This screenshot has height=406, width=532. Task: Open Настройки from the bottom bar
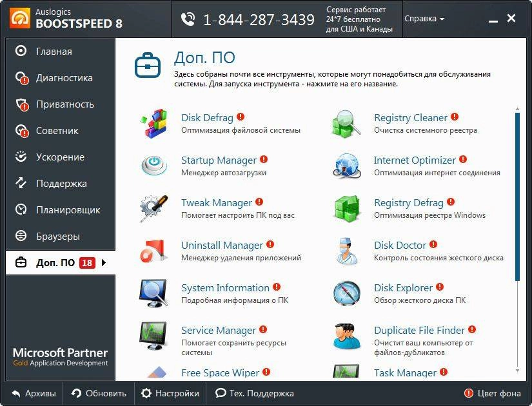coord(170,394)
